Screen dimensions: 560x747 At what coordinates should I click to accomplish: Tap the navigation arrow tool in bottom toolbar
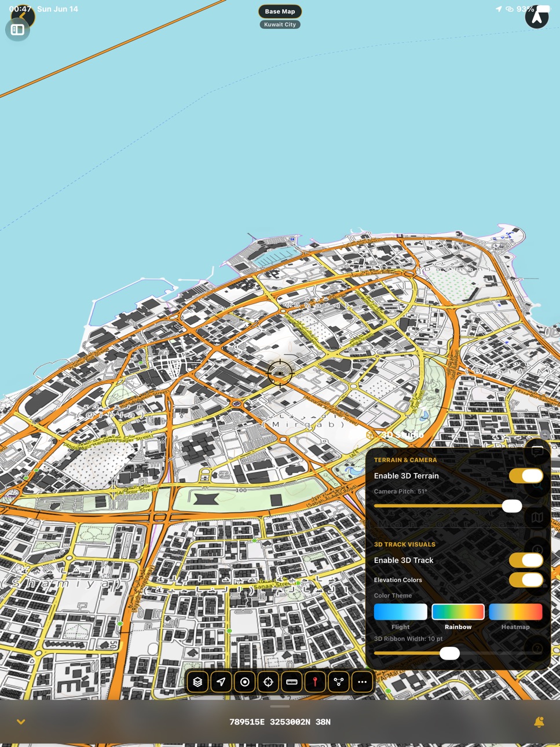tap(221, 682)
